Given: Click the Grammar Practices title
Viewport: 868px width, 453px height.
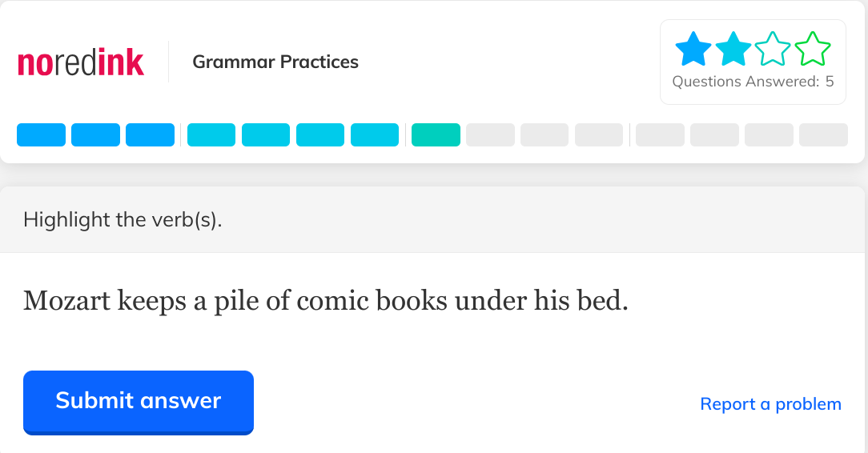Looking at the screenshot, I should [275, 62].
